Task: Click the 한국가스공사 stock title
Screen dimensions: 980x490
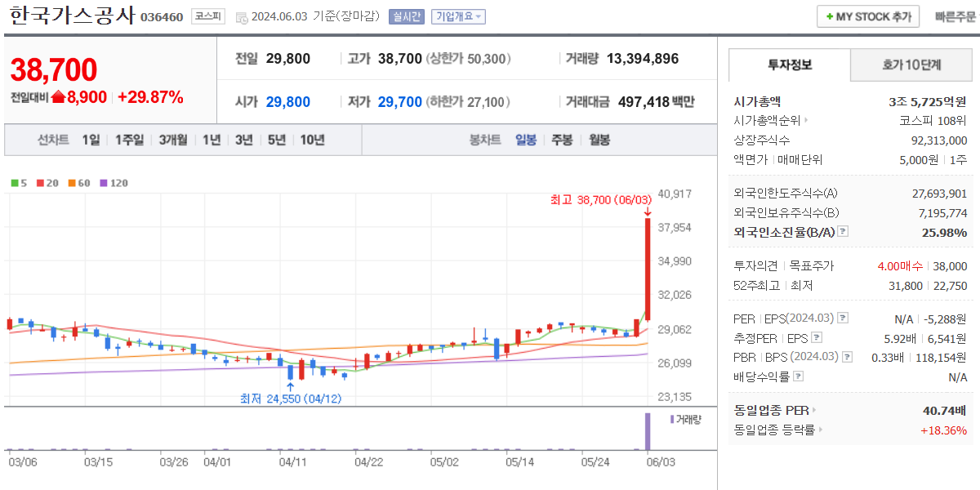Action: pos(71,16)
